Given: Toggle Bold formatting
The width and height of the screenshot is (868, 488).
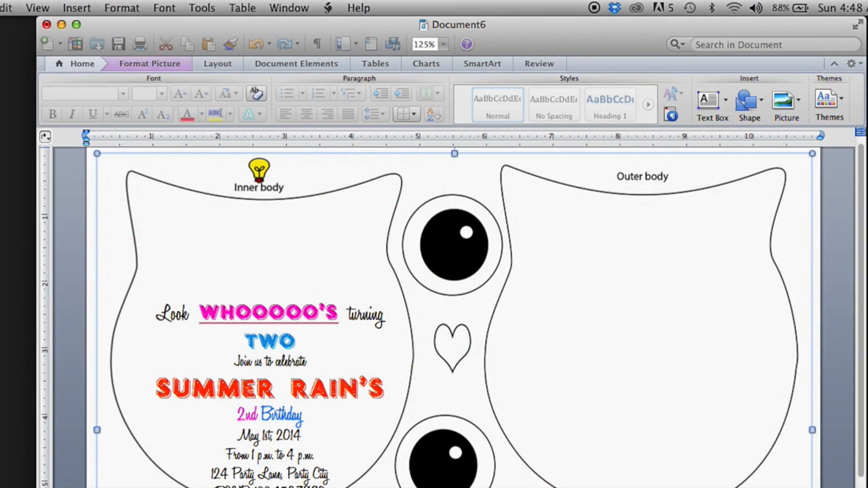Looking at the screenshot, I should 52,114.
